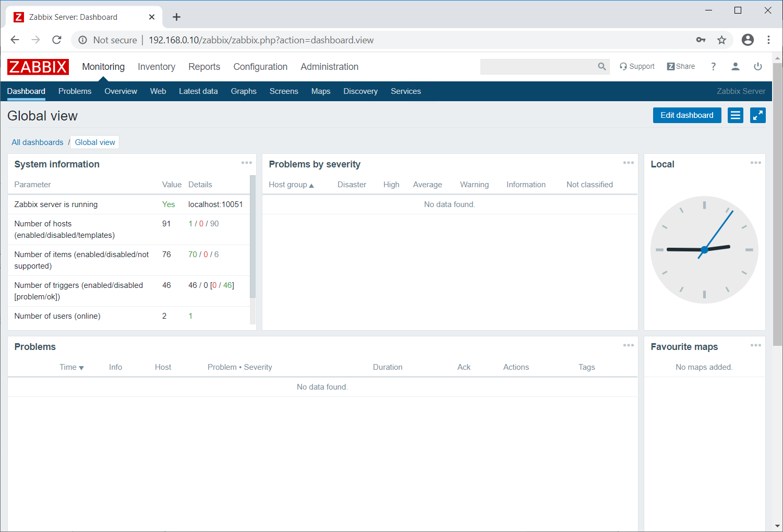Click the sign out power icon
This screenshot has height=532, width=783.
pos(758,66)
